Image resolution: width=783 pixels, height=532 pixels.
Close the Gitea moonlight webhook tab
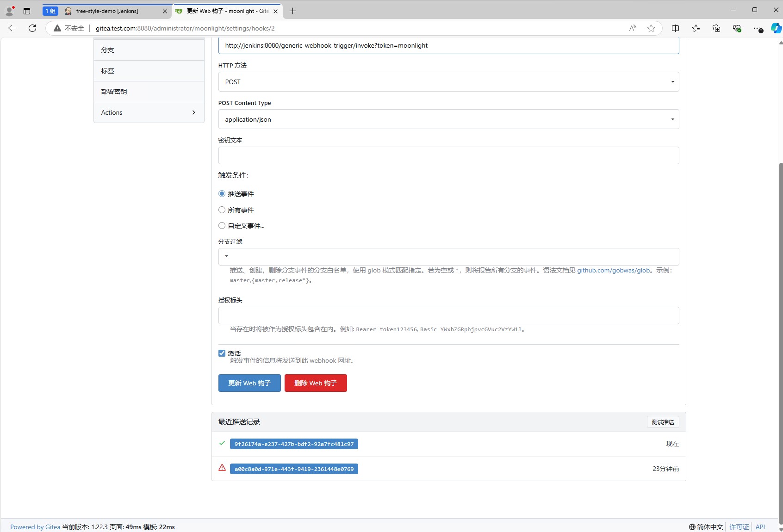pos(275,11)
